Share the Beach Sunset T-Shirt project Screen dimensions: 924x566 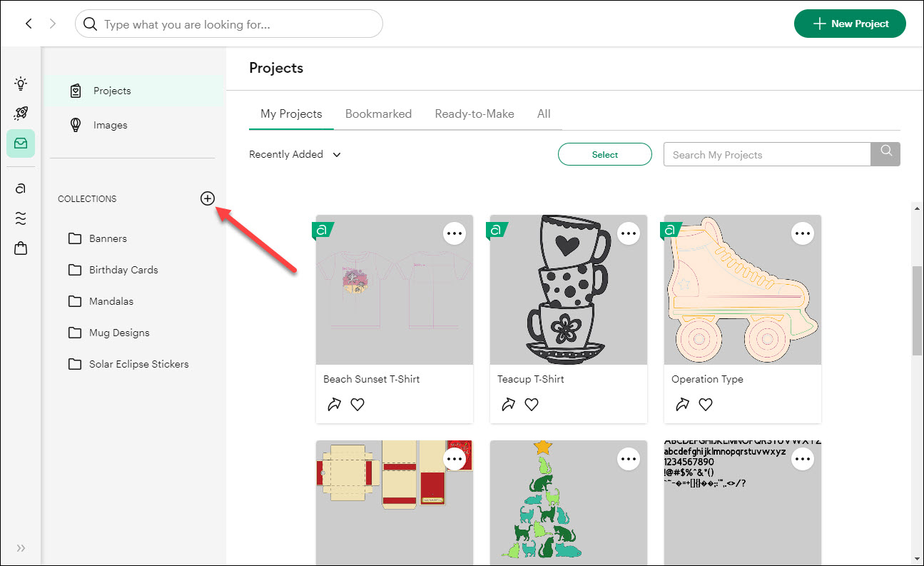(334, 405)
